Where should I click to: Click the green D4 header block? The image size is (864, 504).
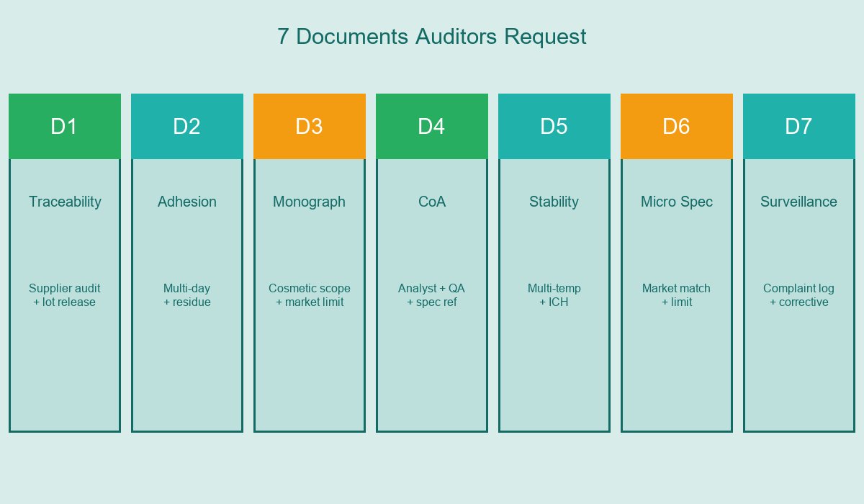(x=432, y=126)
